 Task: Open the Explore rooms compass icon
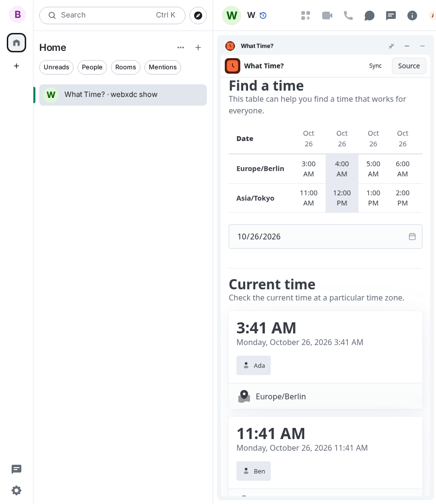(198, 16)
